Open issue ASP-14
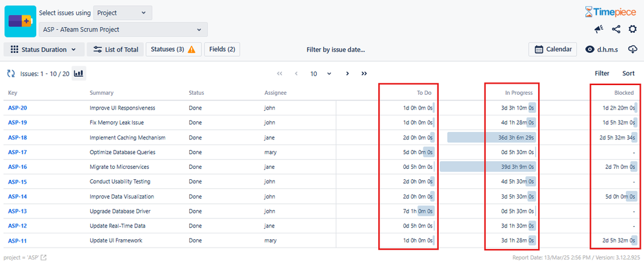 tap(17, 197)
